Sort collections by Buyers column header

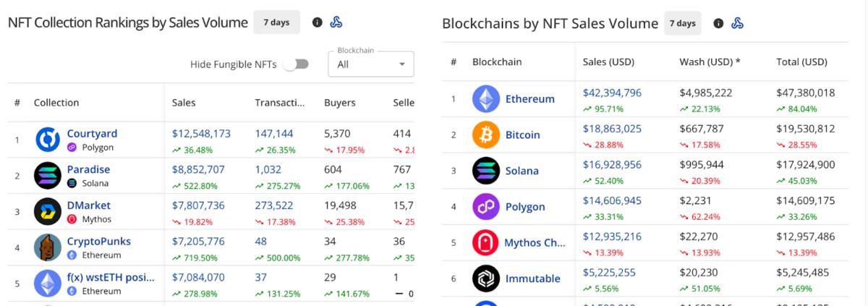[x=339, y=103]
